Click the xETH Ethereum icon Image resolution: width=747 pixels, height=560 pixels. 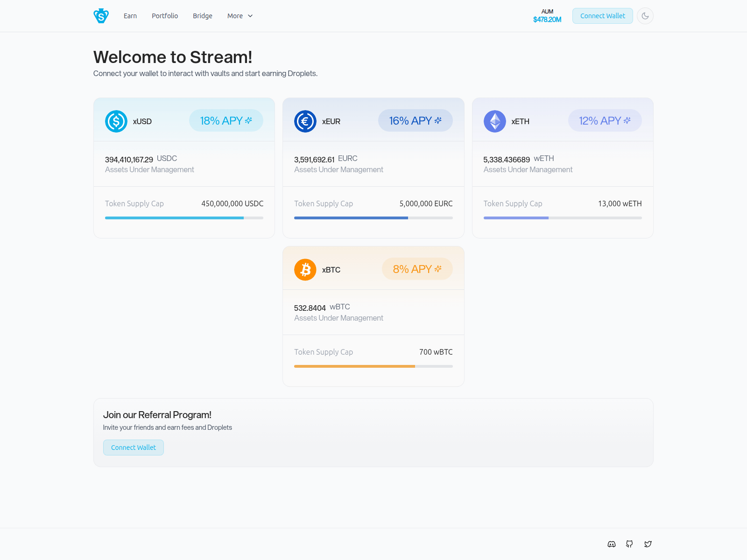click(495, 121)
